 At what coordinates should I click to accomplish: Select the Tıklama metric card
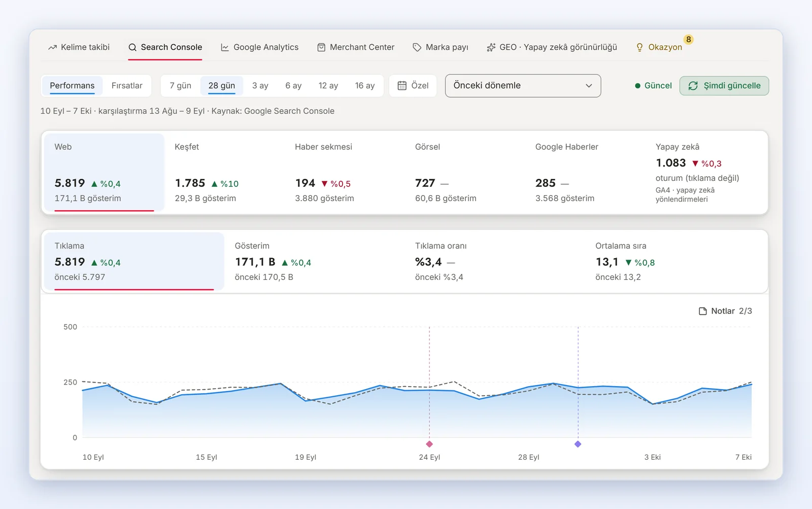[x=134, y=262]
